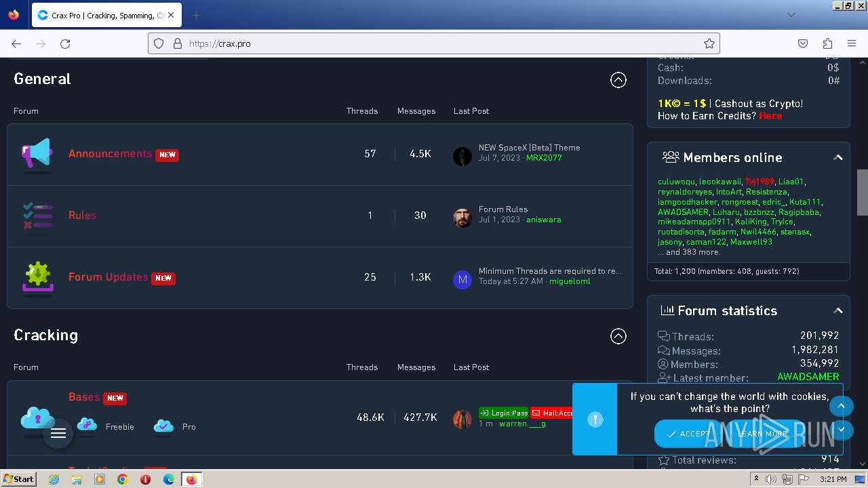The height and width of the screenshot is (488, 868).
Task: Click the list all tabs arrow
Action: pyautogui.click(x=791, y=14)
